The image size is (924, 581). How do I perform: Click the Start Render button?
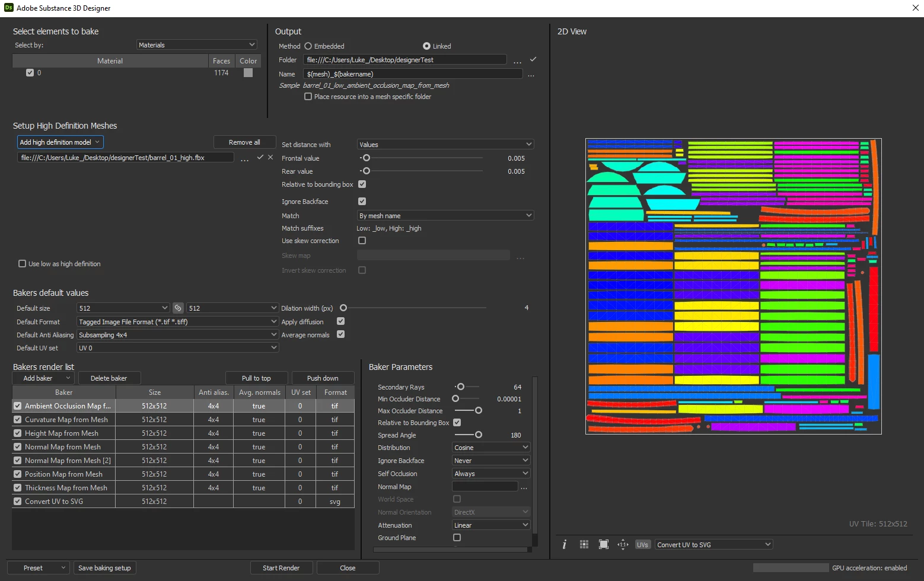coord(281,568)
